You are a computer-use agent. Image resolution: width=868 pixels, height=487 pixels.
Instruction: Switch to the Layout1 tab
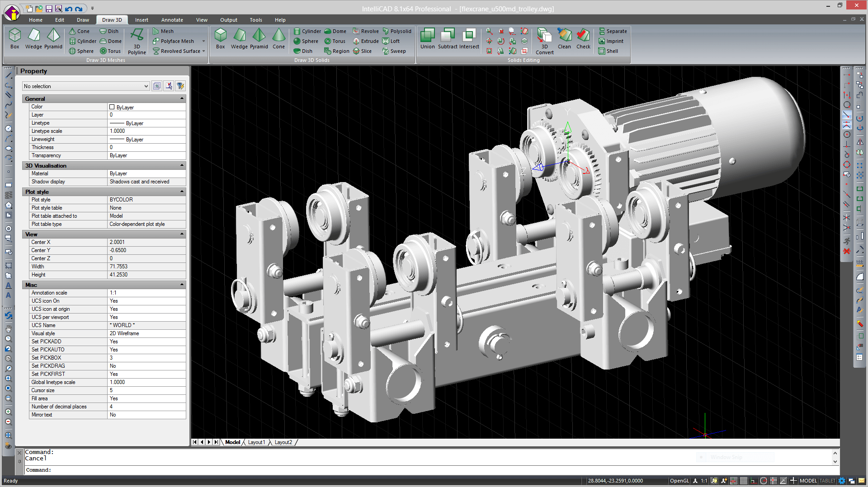coord(256,442)
